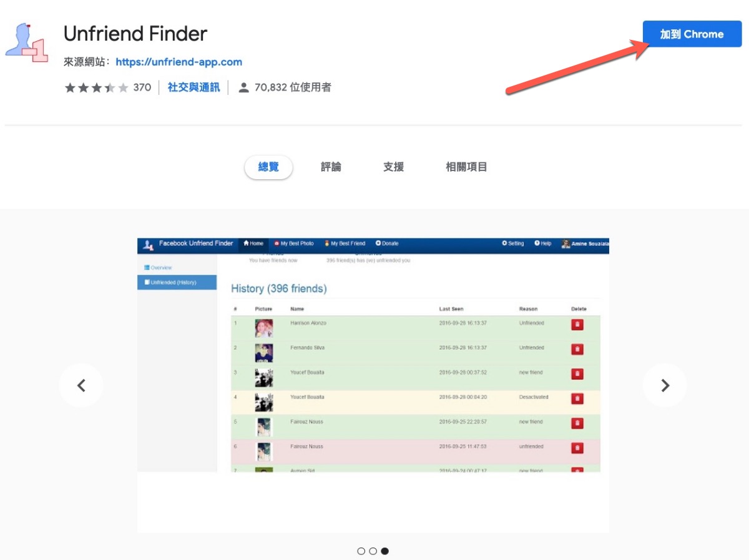
Task: Select the first carousel dot
Action: [361, 551]
